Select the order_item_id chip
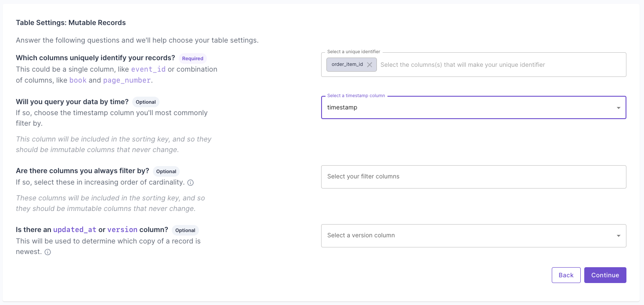 click(347, 64)
